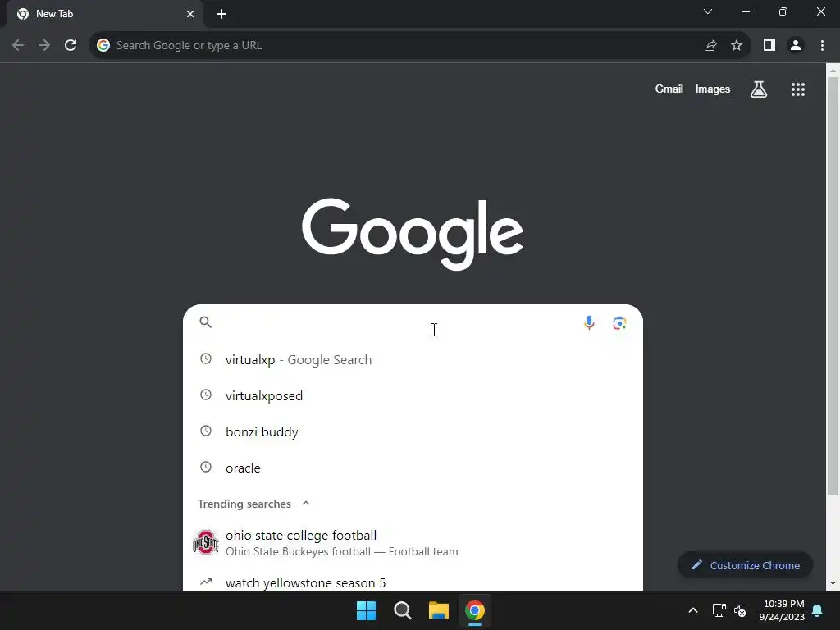
Task: Collapse the Trending searches section
Action: click(x=306, y=503)
